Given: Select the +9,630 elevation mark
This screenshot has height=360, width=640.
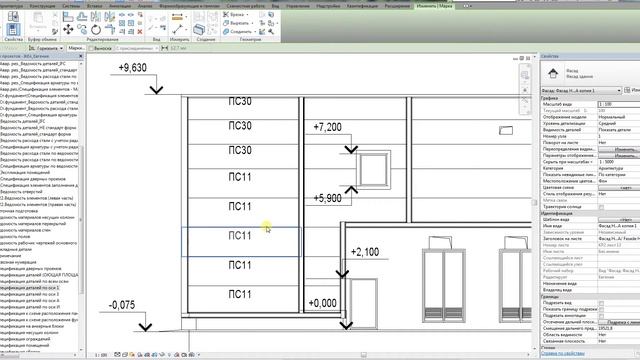Looking at the screenshot, I should (x=133, y=68).
